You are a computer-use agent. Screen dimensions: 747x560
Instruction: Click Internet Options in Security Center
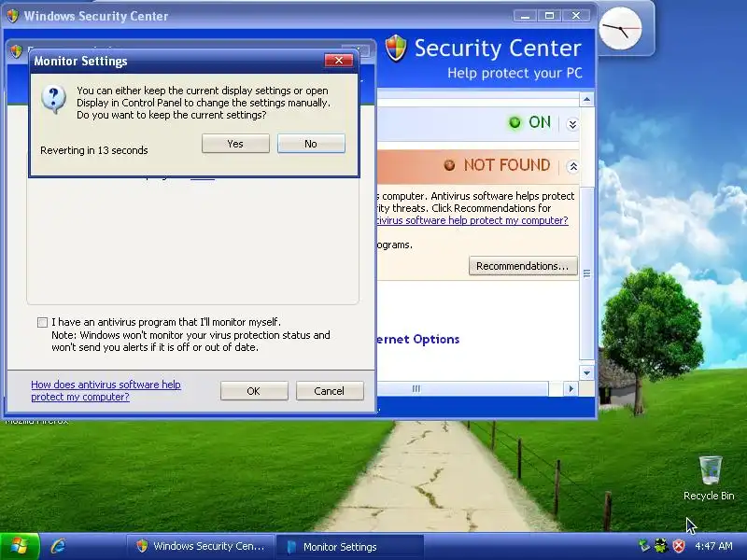tap(417, 339)
